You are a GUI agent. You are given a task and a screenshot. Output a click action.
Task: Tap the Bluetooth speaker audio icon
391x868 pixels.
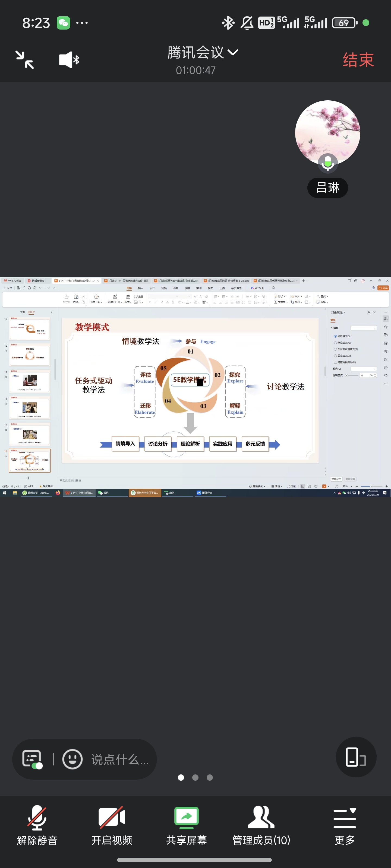click(x=69, y=60)
